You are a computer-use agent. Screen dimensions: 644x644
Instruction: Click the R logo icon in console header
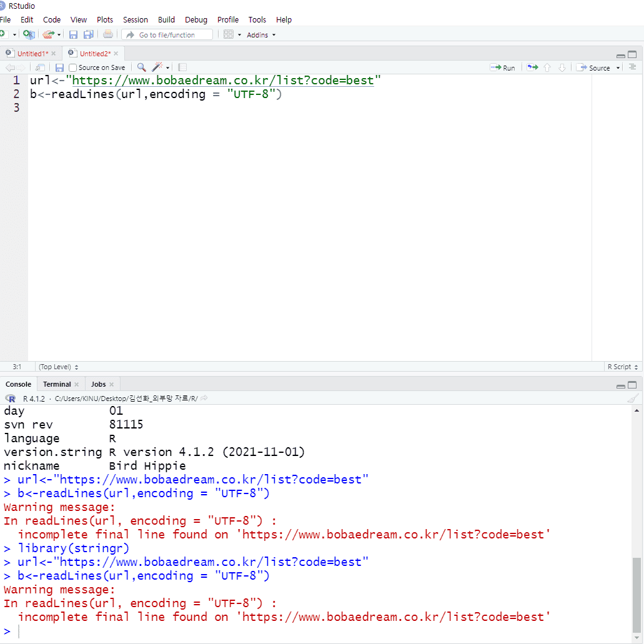point(10,399)
